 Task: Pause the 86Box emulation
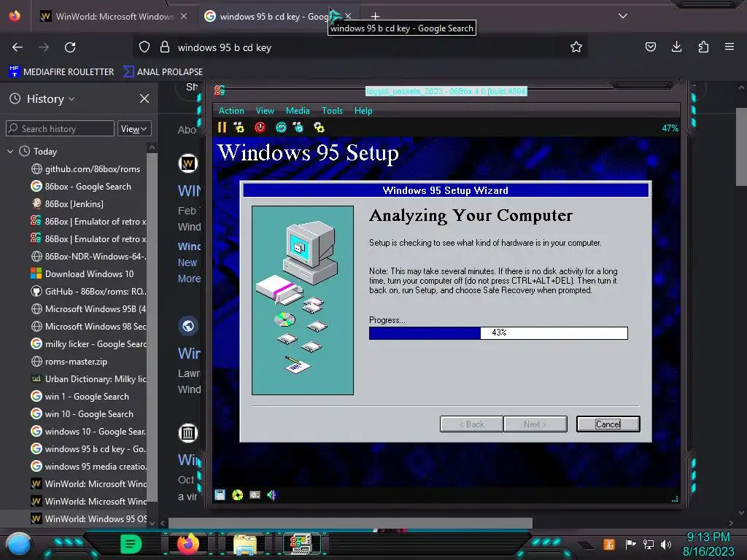click(x=222, y=127)
